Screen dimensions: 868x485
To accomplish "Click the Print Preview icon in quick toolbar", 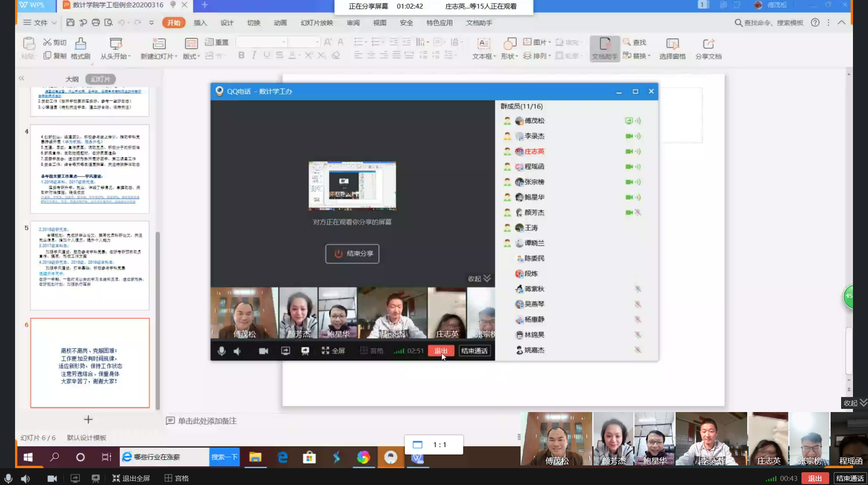I will (108, 22).
